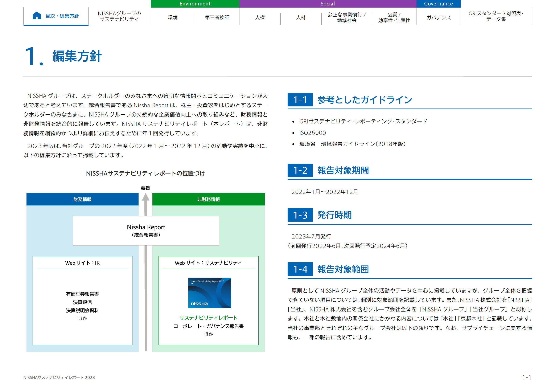Switch to the 人材 tab

tap(301, 17)
